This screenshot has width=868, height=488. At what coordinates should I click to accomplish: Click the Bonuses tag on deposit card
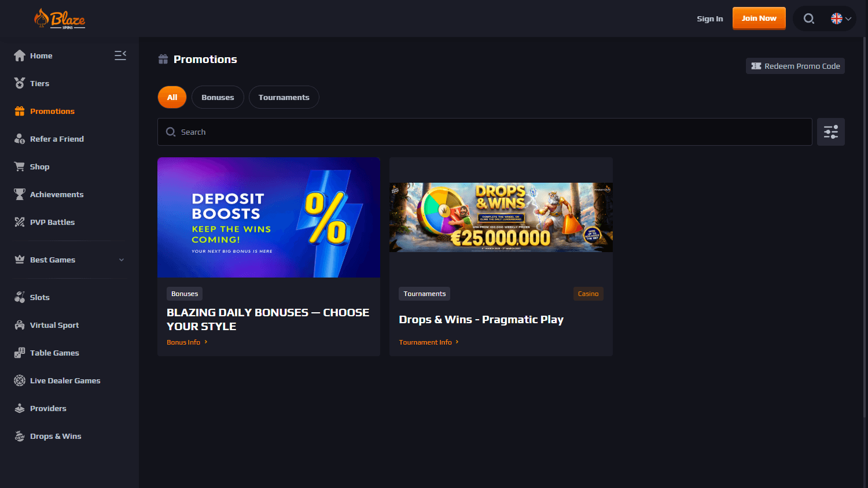185,294
